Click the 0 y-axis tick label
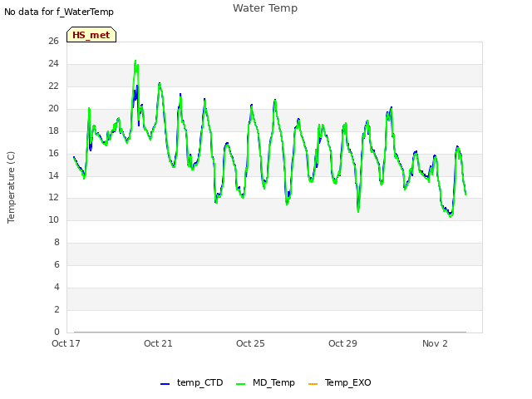 [x=57, y=332]
